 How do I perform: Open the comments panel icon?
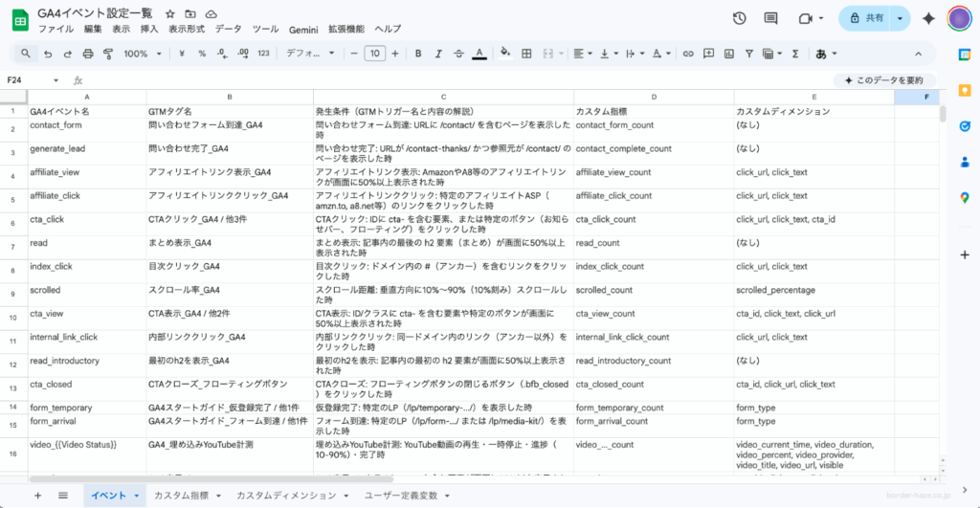pyautogui.click(x=771, y=19)
